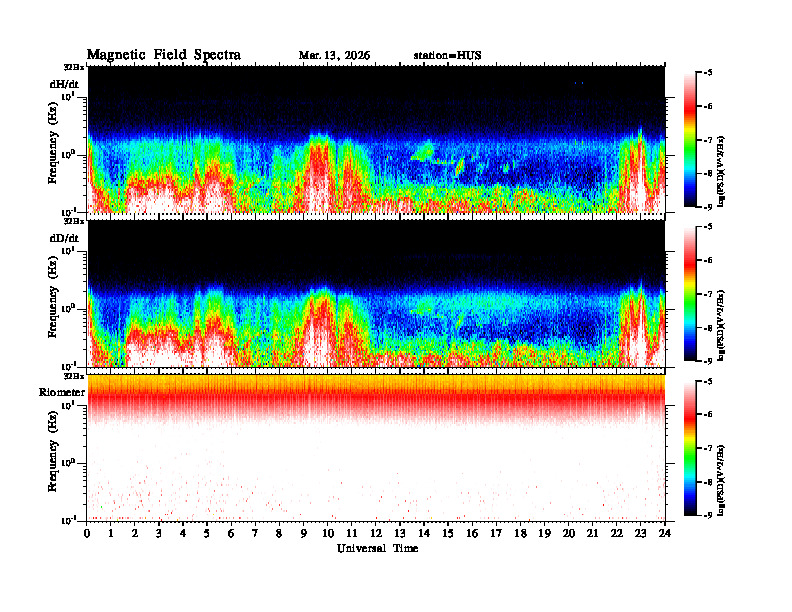Click the color scale bar beside Riometer panel

point(690,448)
